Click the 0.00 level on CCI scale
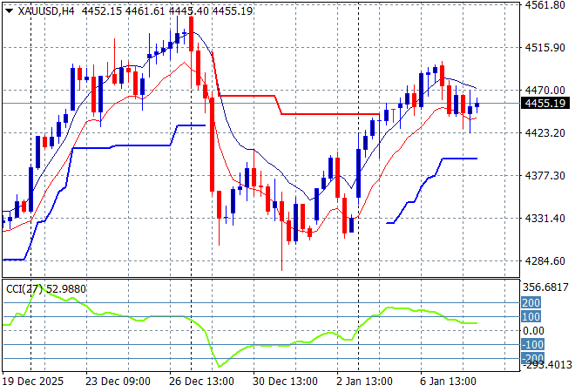 click(533, 331)
